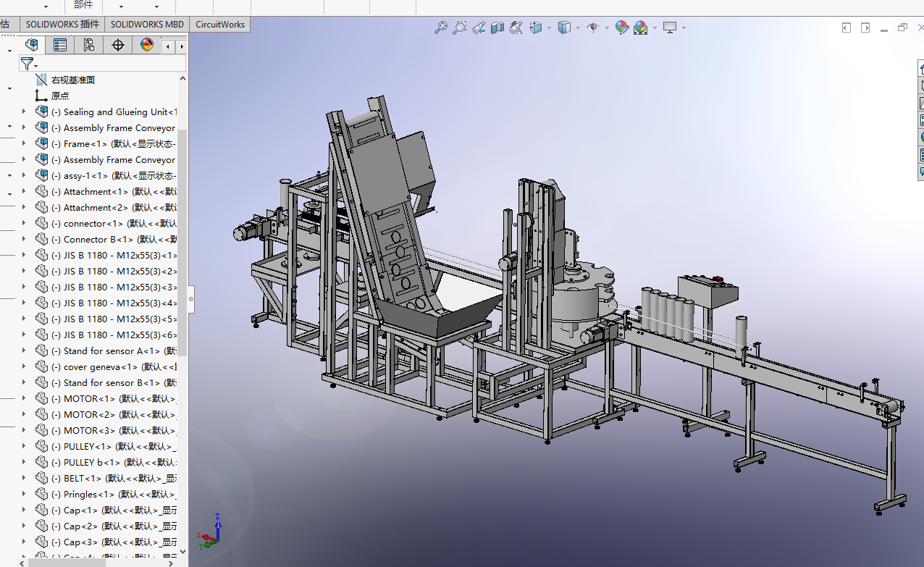
Task: Expand the Sealing and Glueing Unit node
Action: coord(24,112)
